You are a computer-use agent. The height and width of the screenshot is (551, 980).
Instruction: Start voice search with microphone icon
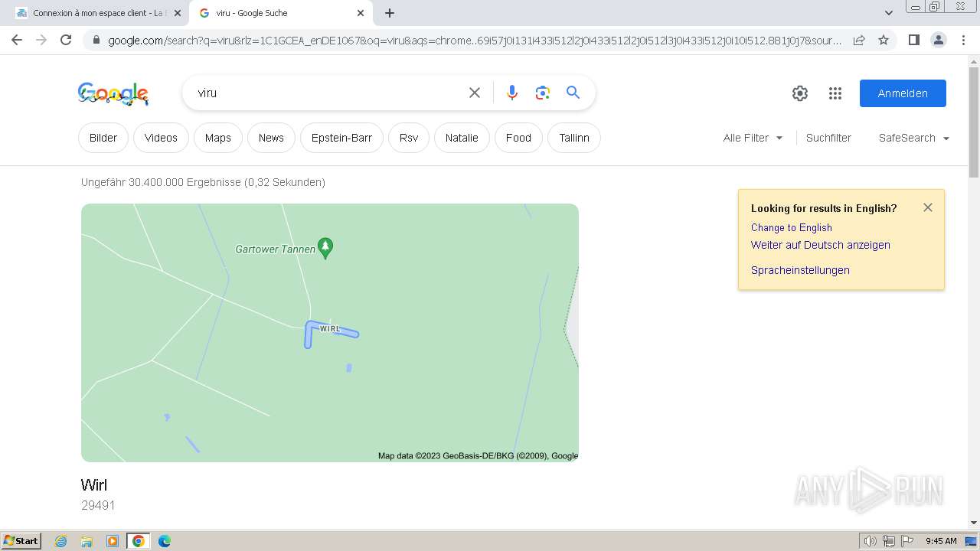tap(512, 93)
